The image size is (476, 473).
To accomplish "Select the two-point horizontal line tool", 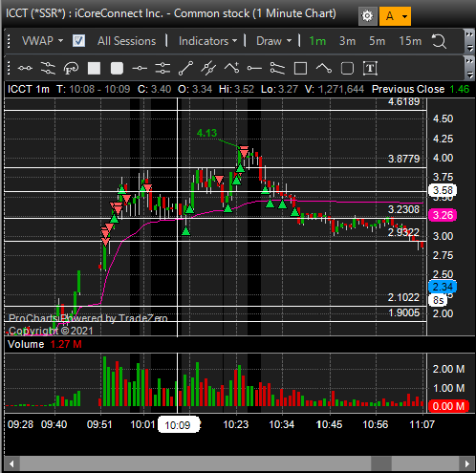I will 25,68.
